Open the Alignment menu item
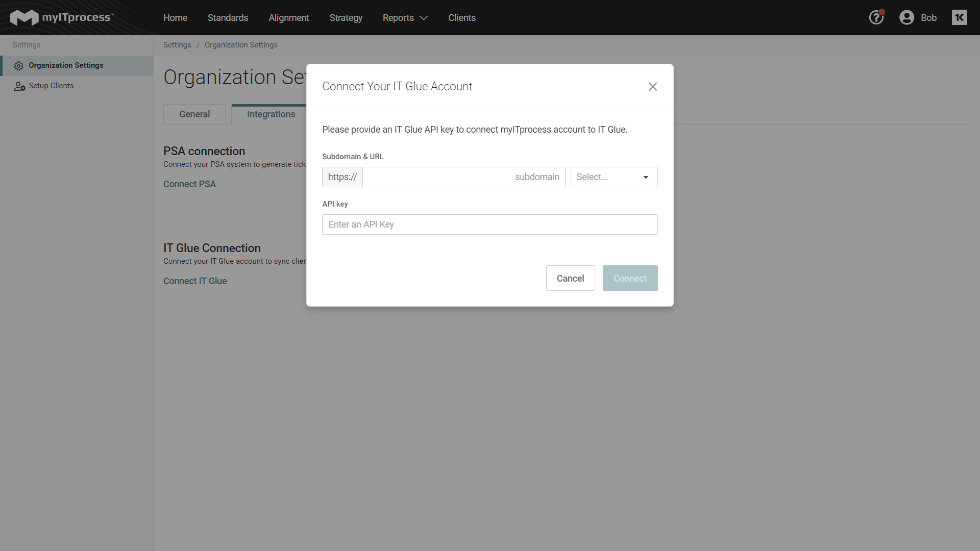This screenshot has width=980, height=551. pyautogui.click(x=289, y=18)
